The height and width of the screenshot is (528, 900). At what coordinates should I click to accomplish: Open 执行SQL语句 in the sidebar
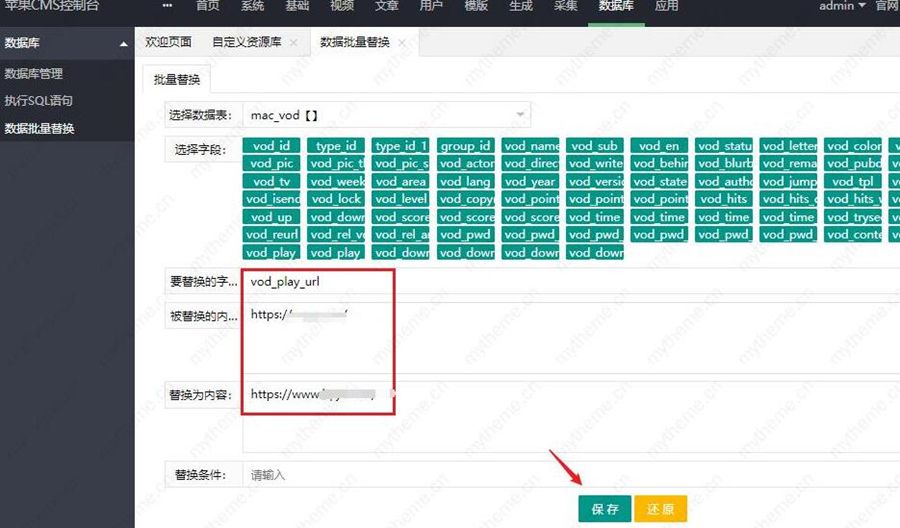(x=39, y=101)
